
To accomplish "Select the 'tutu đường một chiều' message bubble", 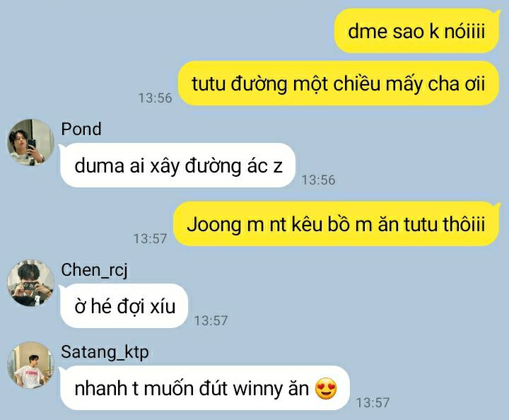I will [x=339, y=83].
